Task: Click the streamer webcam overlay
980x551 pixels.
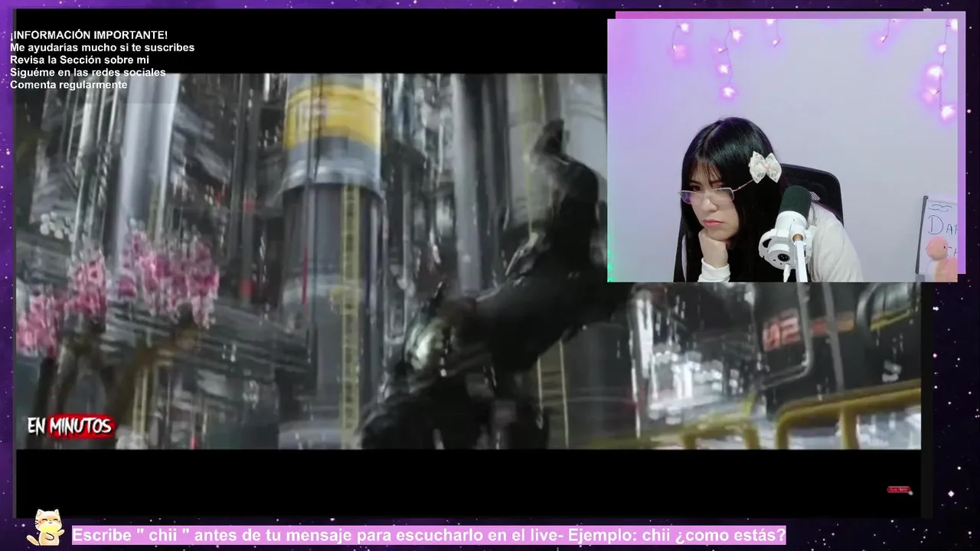Action: click(782, 151)
